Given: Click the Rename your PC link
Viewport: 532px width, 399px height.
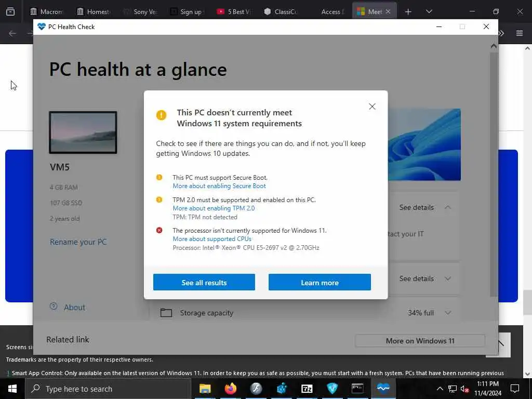Looking at the screenshot, I should (78, 242).
